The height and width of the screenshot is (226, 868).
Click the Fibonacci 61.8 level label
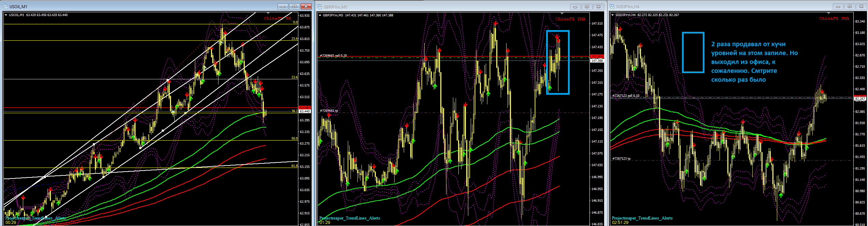coord(295,166)
